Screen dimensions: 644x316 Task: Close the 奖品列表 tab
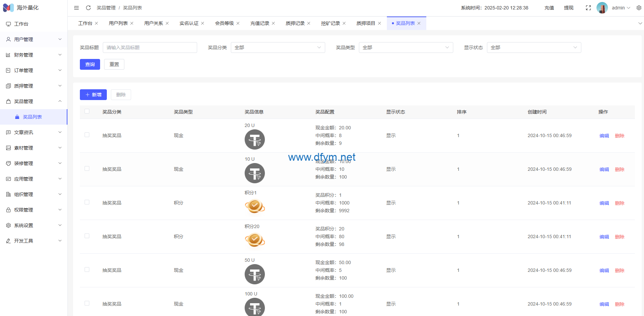tap(419, 23)
